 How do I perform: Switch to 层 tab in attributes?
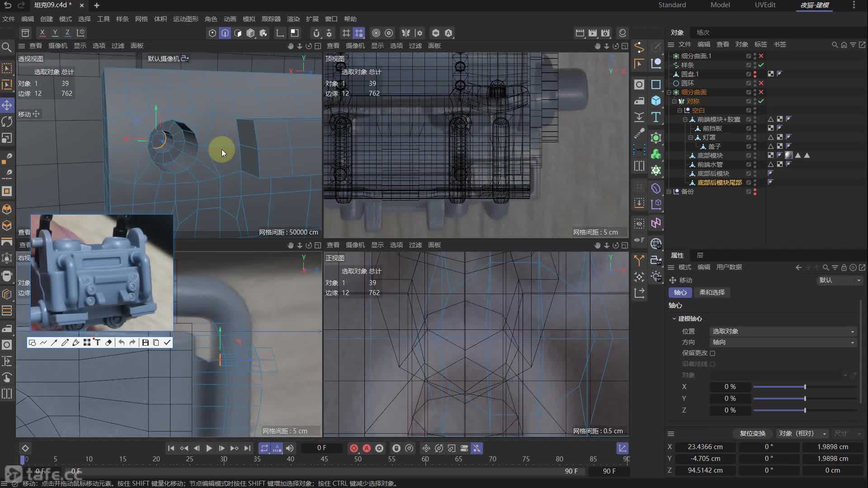click(700, 255)
